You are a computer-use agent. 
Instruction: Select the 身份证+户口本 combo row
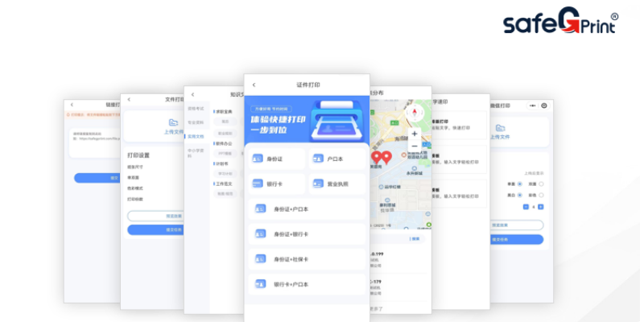(307, 209)
